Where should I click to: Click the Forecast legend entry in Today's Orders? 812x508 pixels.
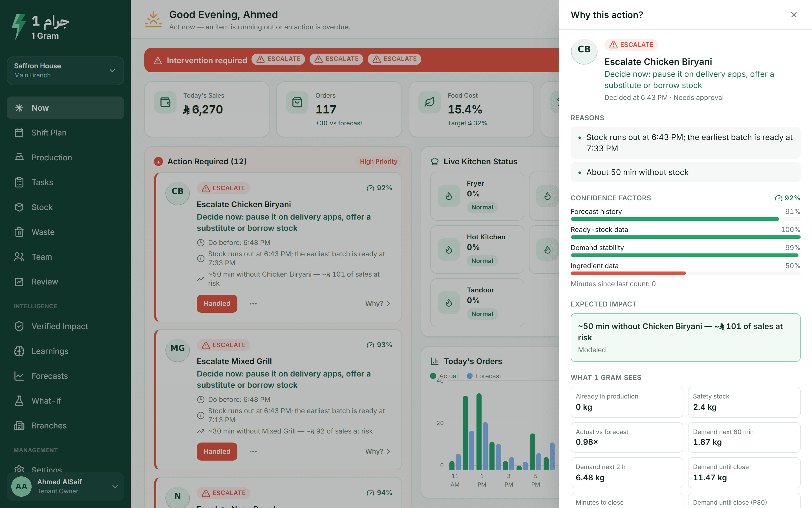[484, 376]
